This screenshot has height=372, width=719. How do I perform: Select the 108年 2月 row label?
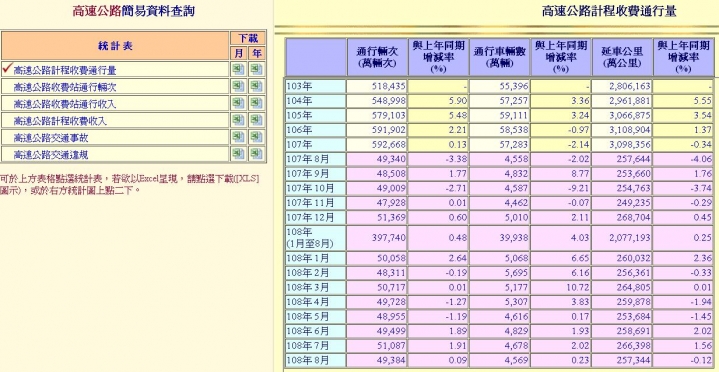point(315,273)
